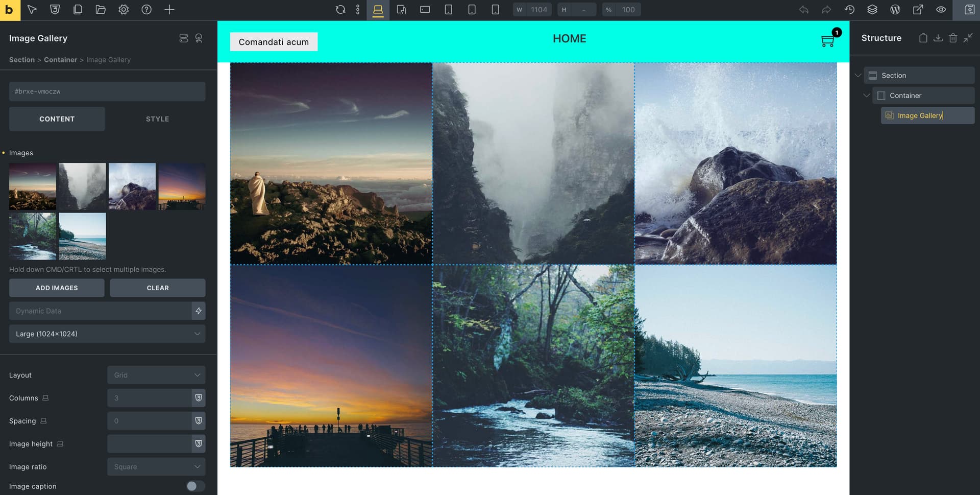Switch to the STYLE tab
Viewport: 980px width, 495px height.
[x=157, y=119]
